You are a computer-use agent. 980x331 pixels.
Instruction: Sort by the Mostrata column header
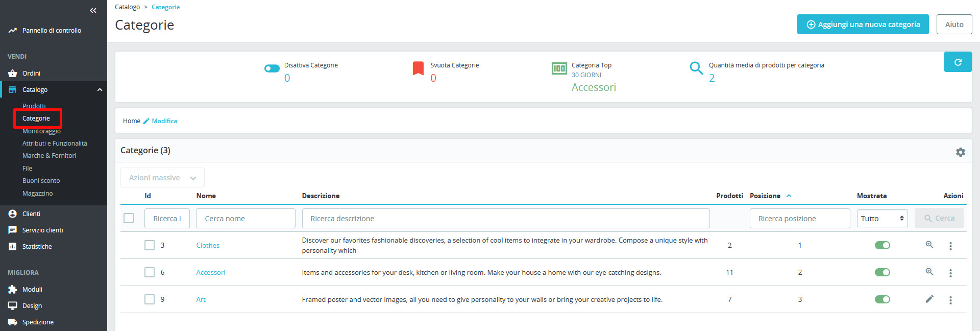pyautogui.click(x=872, y=196)
